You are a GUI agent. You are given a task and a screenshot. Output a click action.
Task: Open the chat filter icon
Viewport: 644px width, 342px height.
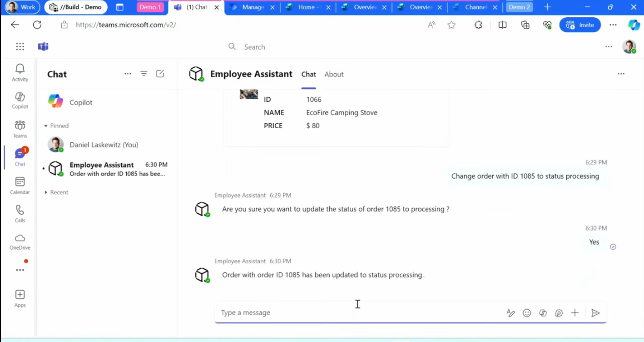click(144, 74)
